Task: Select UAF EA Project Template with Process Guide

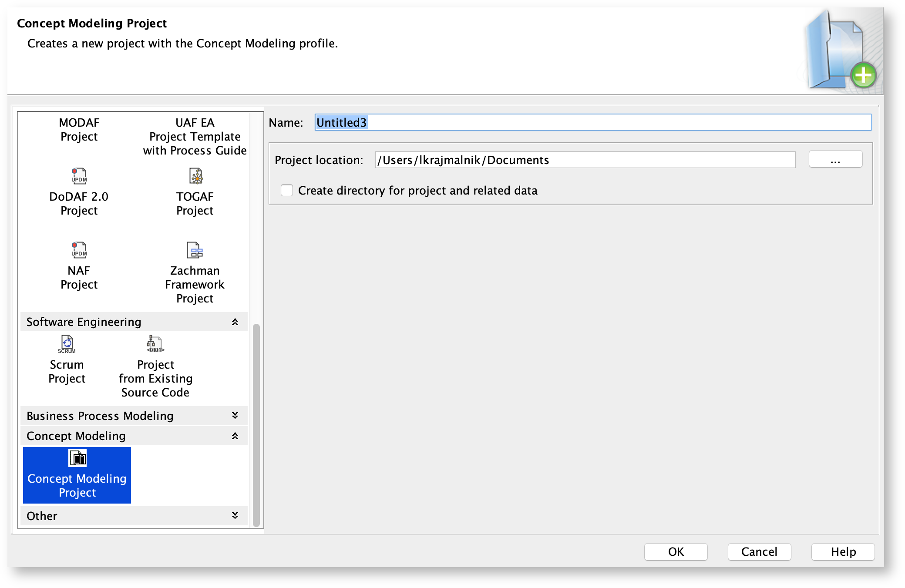Action: pyautogui.click(x=195, y=137)
